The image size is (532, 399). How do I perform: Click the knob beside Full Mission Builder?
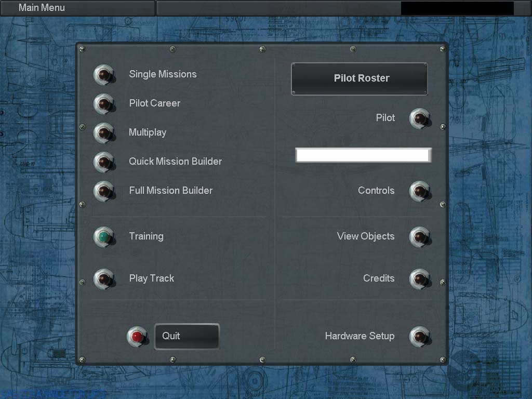(x=104, y=191)
